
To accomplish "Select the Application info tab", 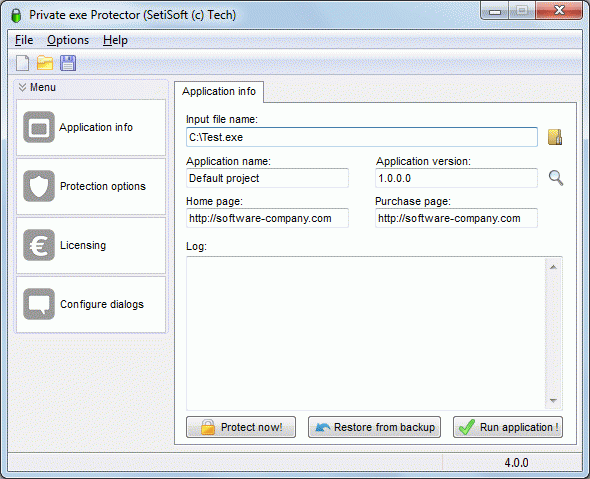I will pos(219,91).
